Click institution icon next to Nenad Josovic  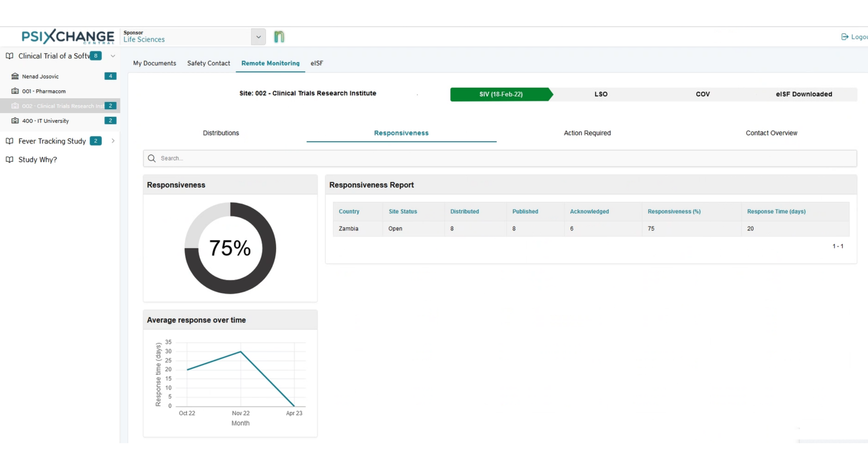[x=15, y=76]
